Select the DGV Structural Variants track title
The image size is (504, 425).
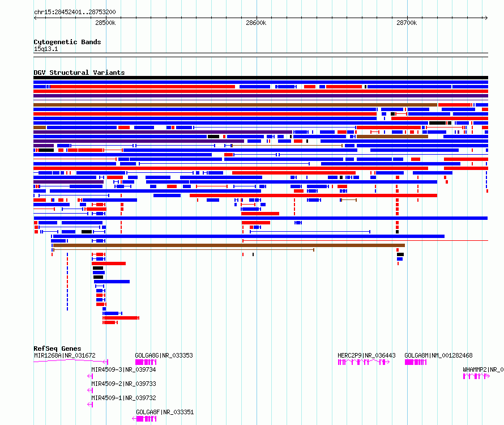(x=79, y=73)
